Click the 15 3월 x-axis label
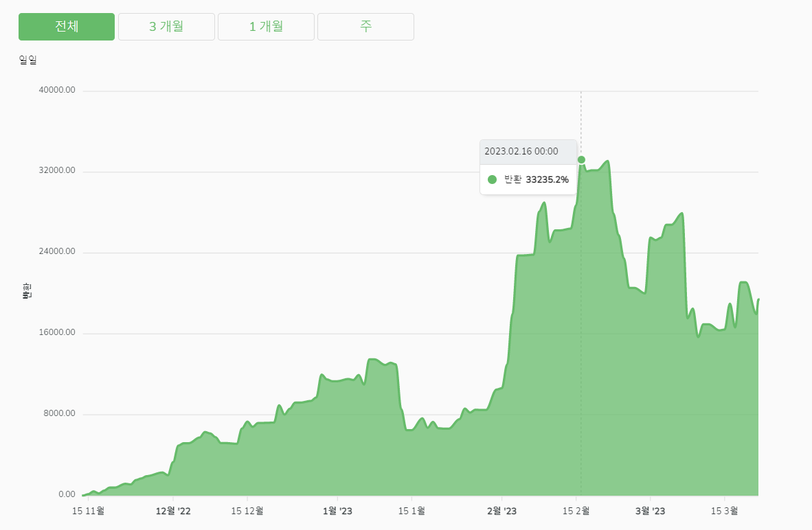Screen dimensions: 812x530 coord(724,511)
